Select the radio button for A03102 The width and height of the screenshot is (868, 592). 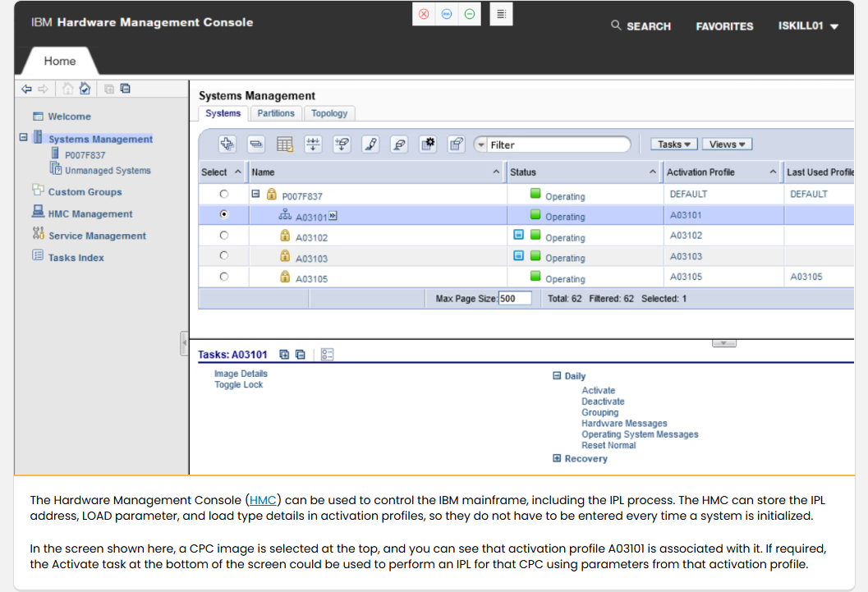[223, 235]
